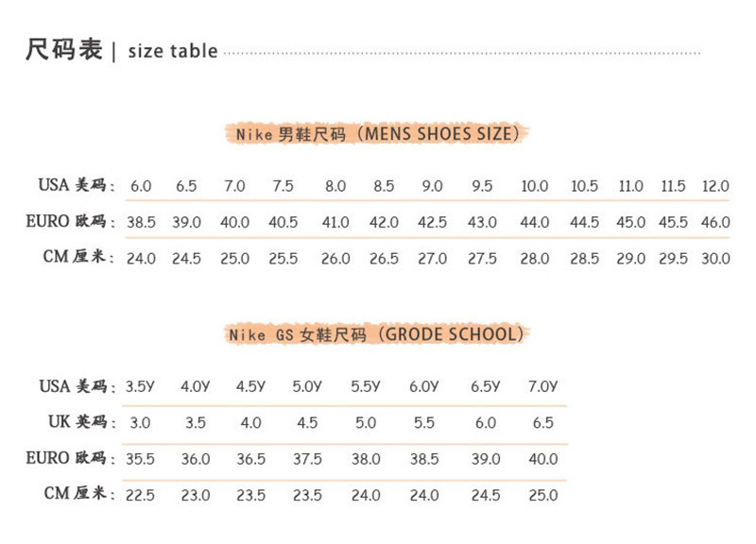Click the size table heading
Screen dimensions: 756x544
coord(122,50)
